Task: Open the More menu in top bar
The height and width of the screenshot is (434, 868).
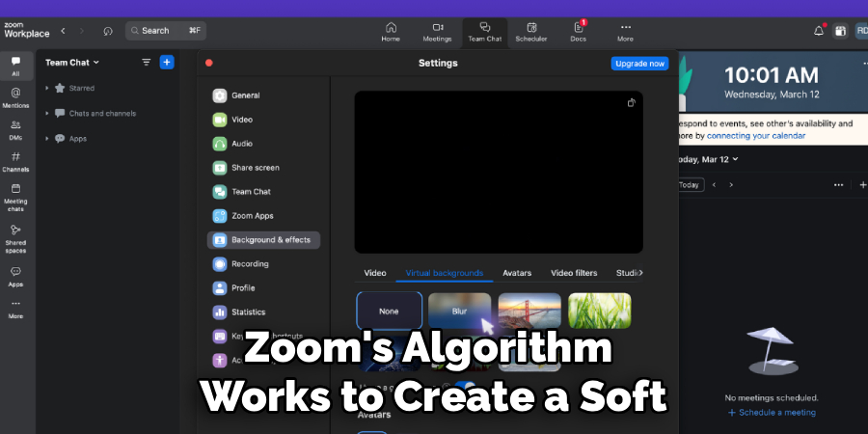Action: pyautogui.click(x=626, y=33)
